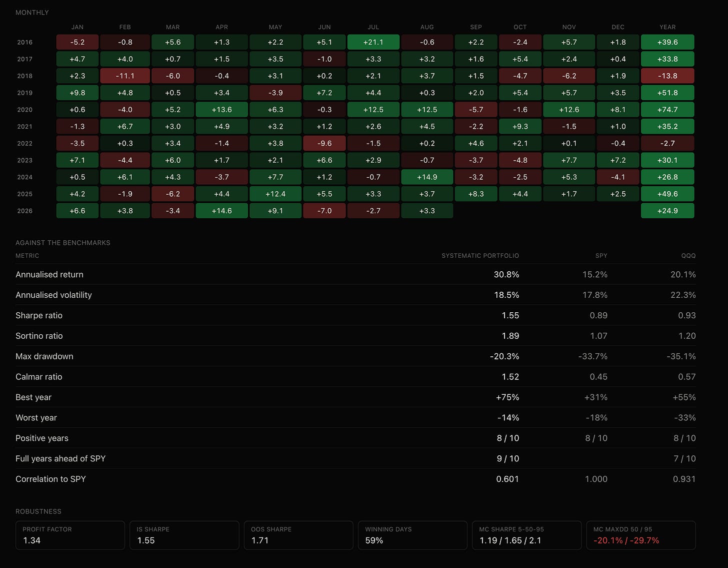Click the July 2016 +21.1 cell
This screenshot has width=728, height=568.
click(x=373, y=42)
